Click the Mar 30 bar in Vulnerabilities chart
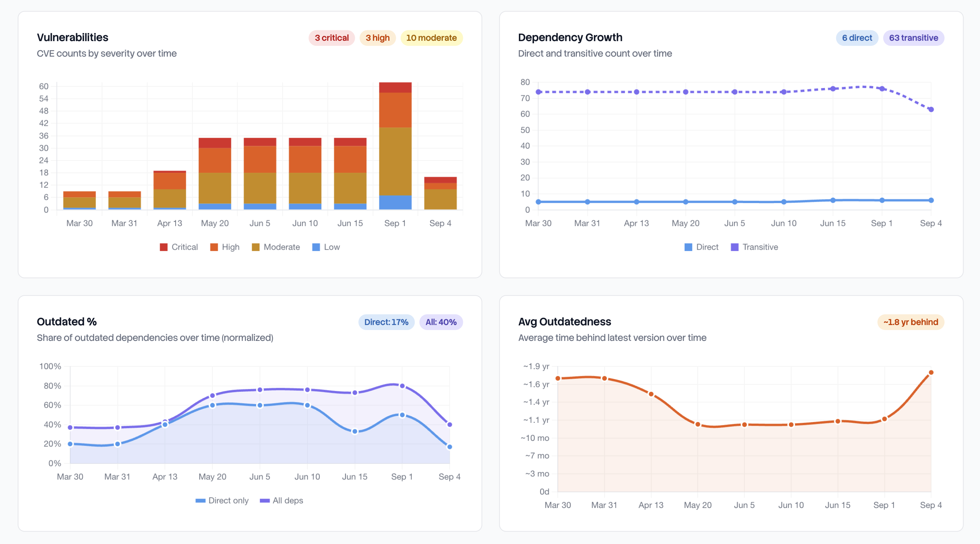 click(80, 200)
